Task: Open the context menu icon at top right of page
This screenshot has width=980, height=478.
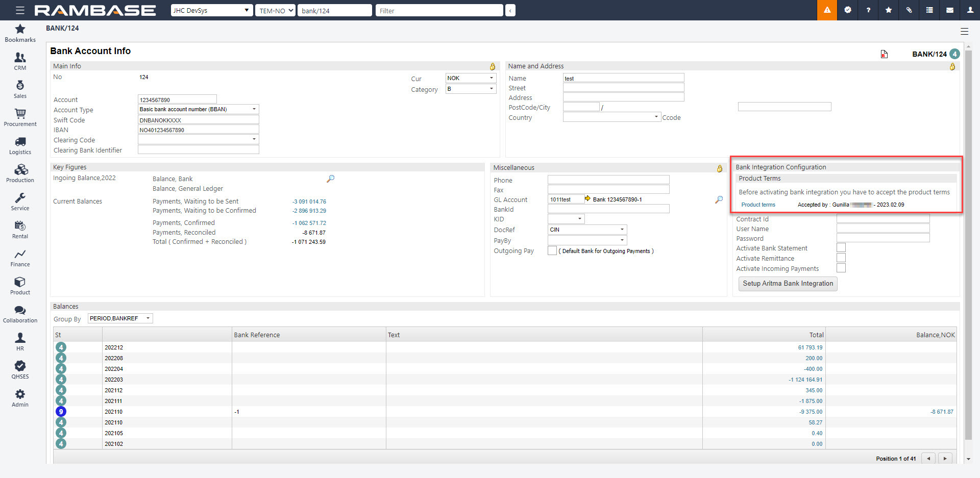Action: click(964, 31)
